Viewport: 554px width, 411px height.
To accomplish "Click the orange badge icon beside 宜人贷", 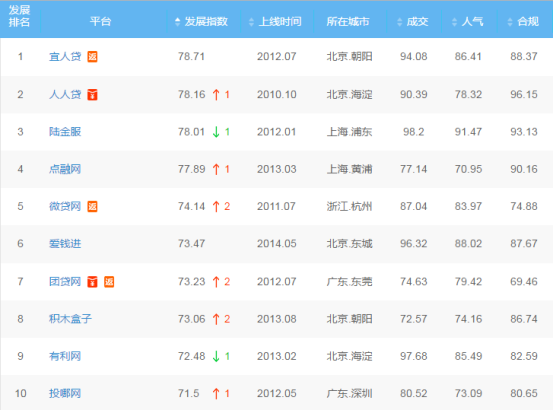I will point(92,57).
